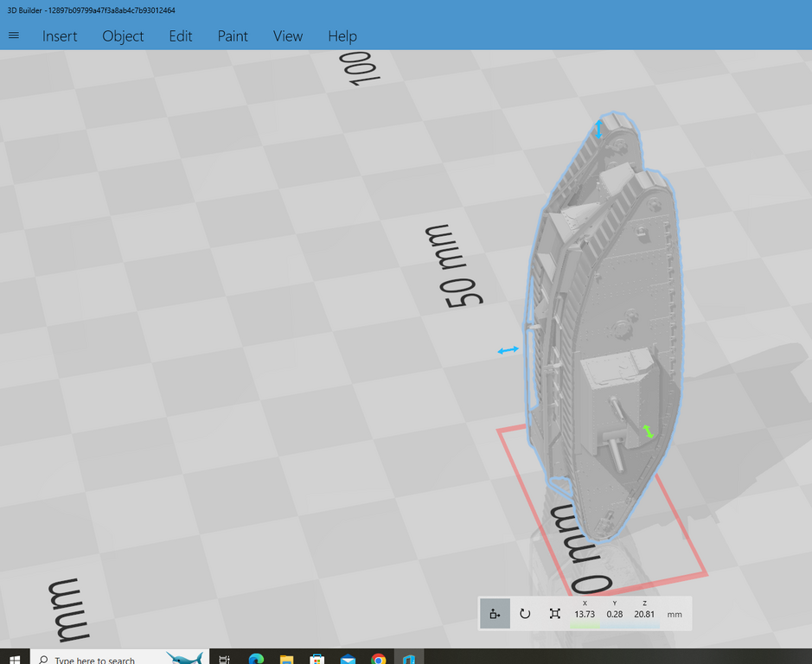
Task: Open the Object menu
Action: point(123,36)
